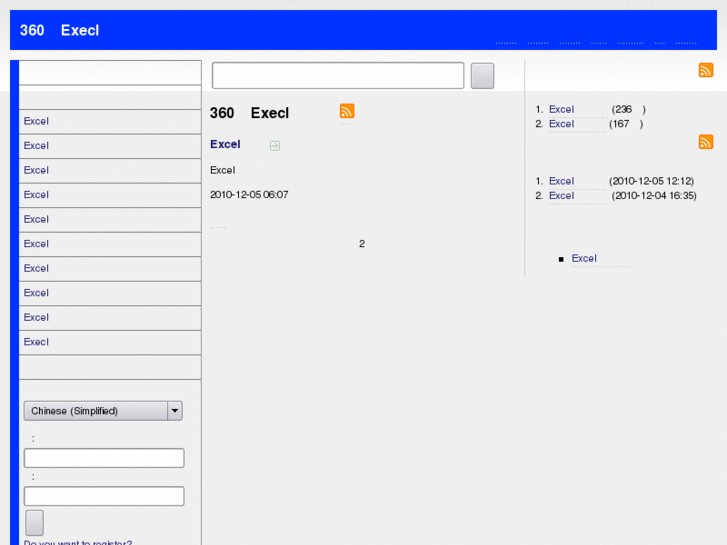727x545 pixels.
Task: Click RSS feed icon beside the 360 Execl heading
Action: tap(347, 111)
